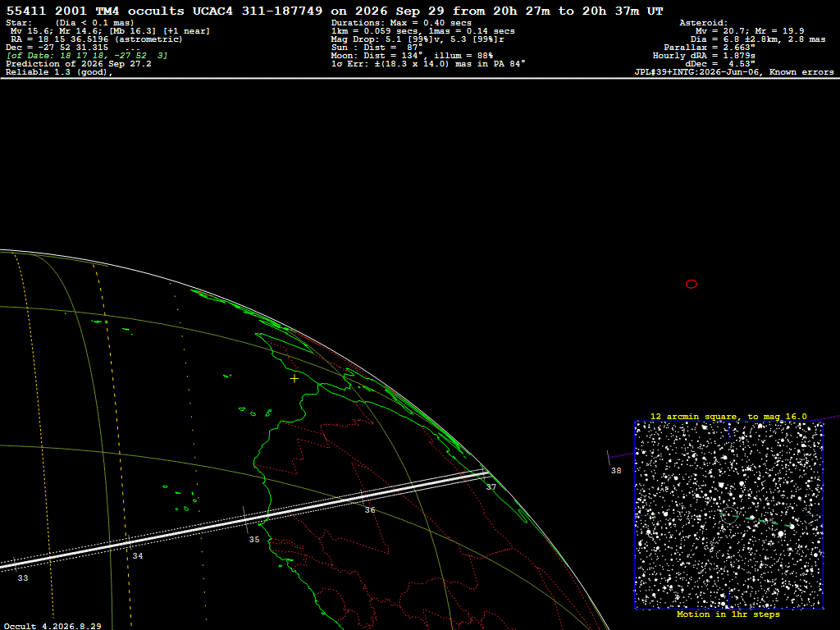The image size is (840, 630).
Task: Click the green 'of Date' coordinates line
Action: (x=87, y=56)
